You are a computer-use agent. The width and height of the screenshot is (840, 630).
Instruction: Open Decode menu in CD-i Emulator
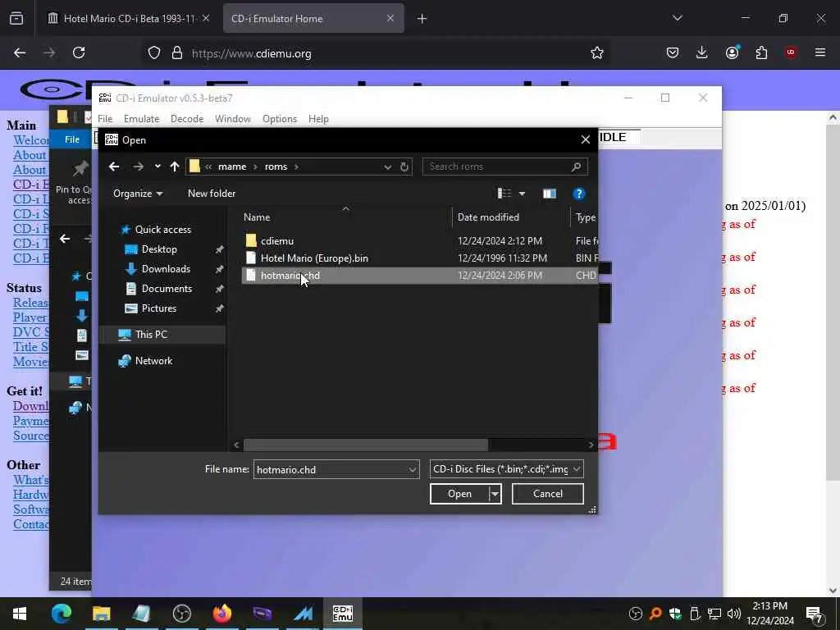coord(187,119)
